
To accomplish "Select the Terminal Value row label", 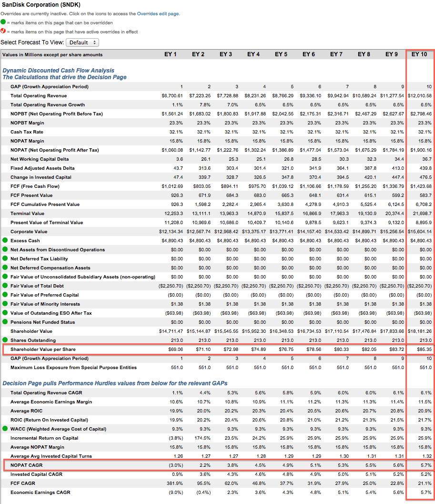I will [x=27, y=214].
